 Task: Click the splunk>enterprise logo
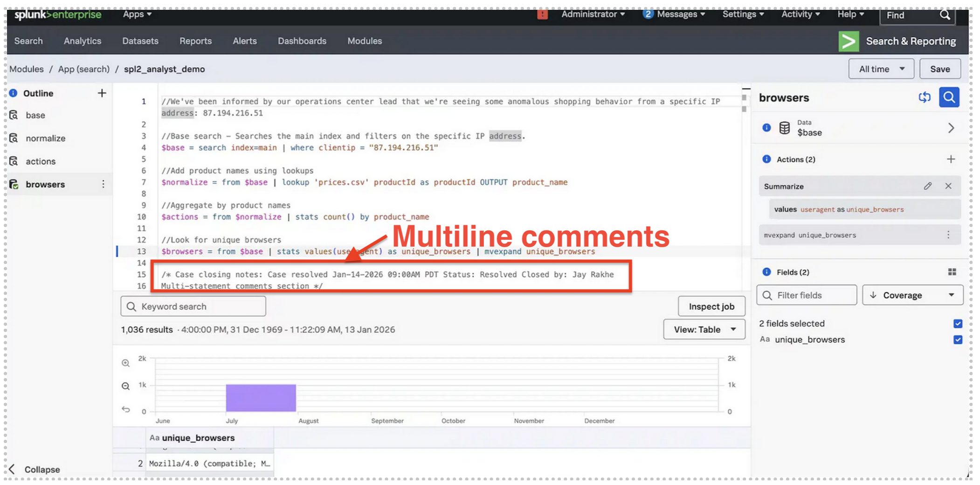point(58,14)
